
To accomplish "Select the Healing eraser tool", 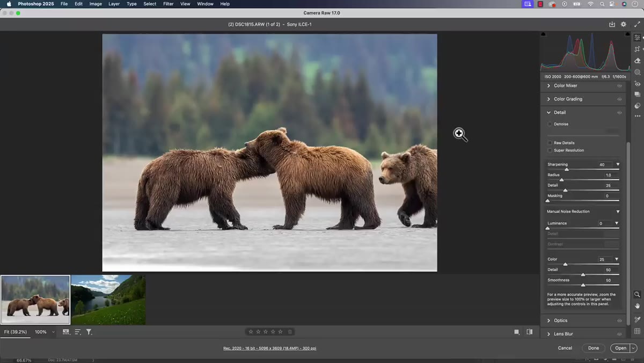I will tap(637, 61).
